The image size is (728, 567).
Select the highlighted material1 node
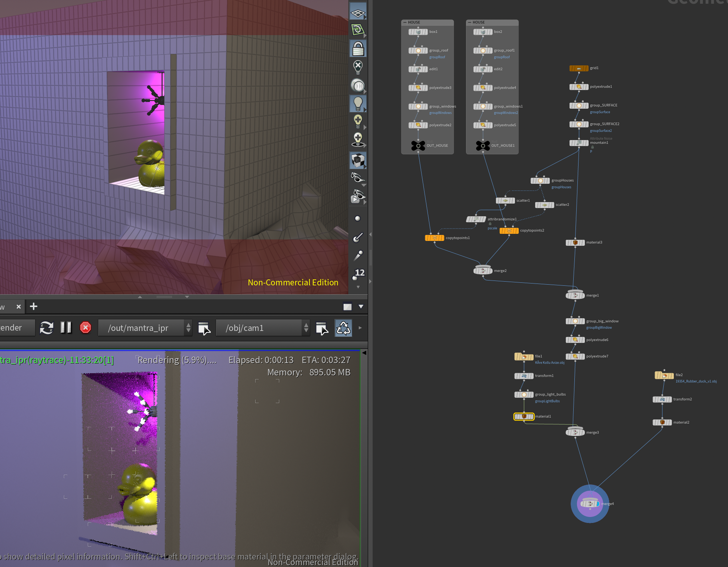click(x=524, y=416)
